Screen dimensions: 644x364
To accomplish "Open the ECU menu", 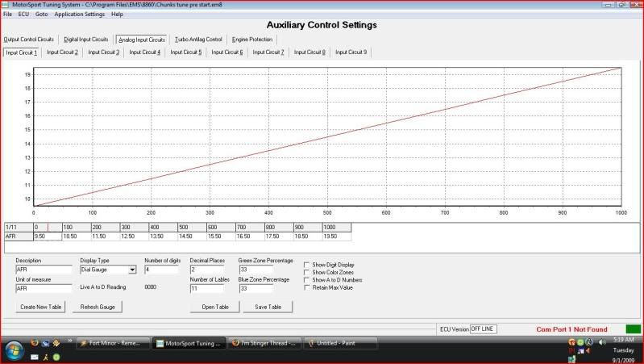I will point(23,14).
